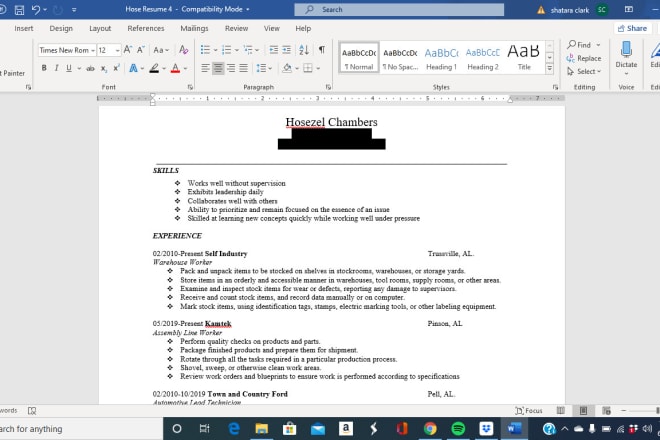Click the red font color swatch
Image resolution: width=660 pixels, height=440 pixels.
pos(174,68)
